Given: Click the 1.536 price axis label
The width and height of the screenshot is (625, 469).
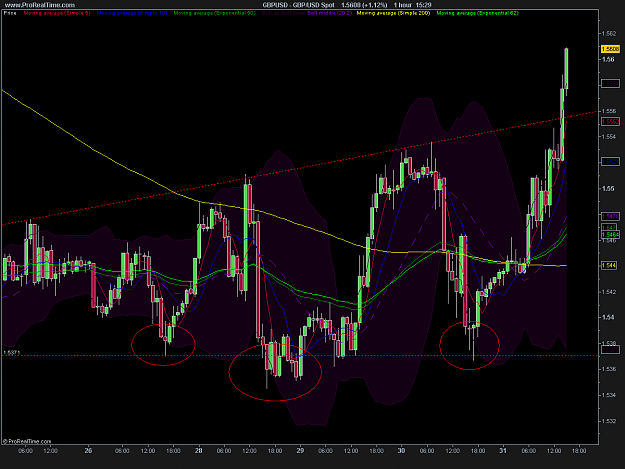Looking at the screenshot, I should coord(609,369).
